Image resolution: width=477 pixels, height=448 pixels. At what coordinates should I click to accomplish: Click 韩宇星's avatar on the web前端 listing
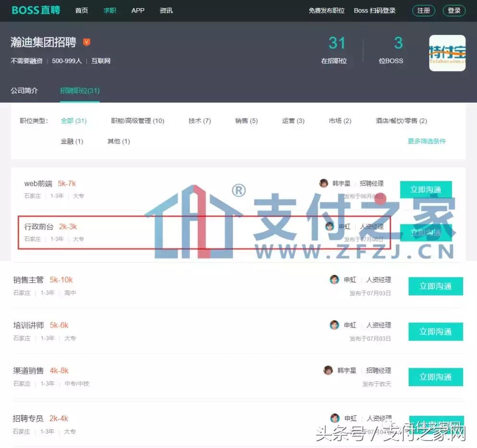click(324, 183)
